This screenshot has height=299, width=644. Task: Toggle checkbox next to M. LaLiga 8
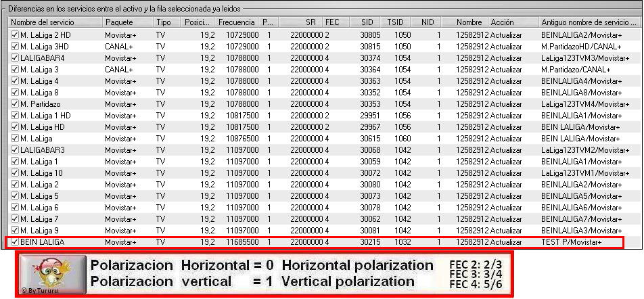pos(15,93)
